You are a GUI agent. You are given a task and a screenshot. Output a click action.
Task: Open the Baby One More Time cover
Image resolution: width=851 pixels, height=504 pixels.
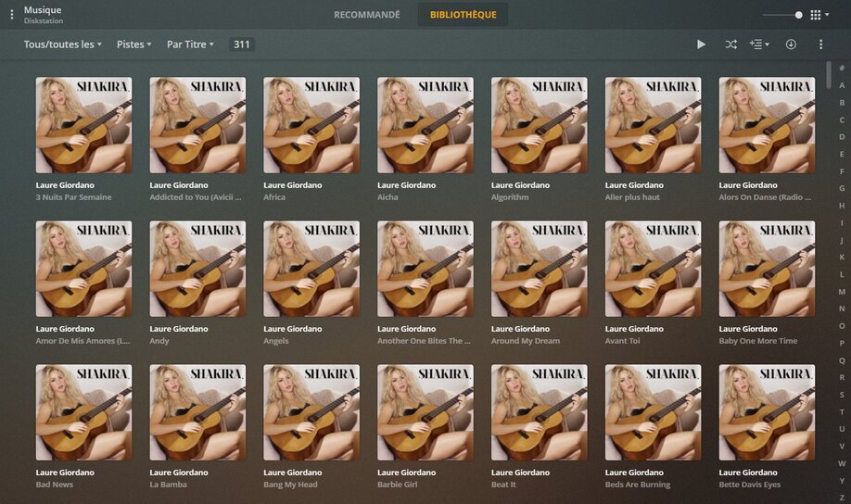[767, 269]
